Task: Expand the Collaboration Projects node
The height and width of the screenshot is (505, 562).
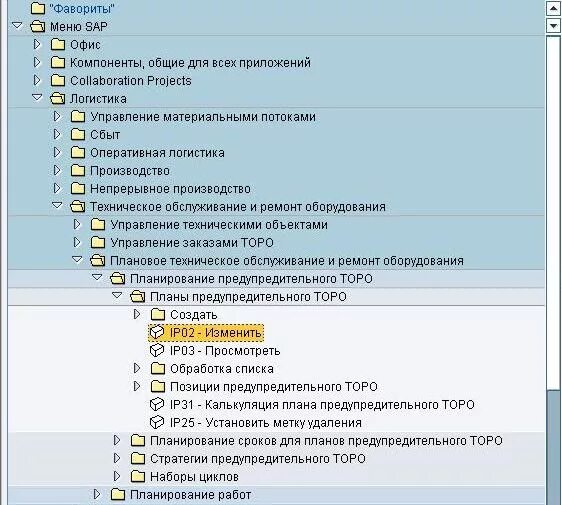Action: pos(37,80)
